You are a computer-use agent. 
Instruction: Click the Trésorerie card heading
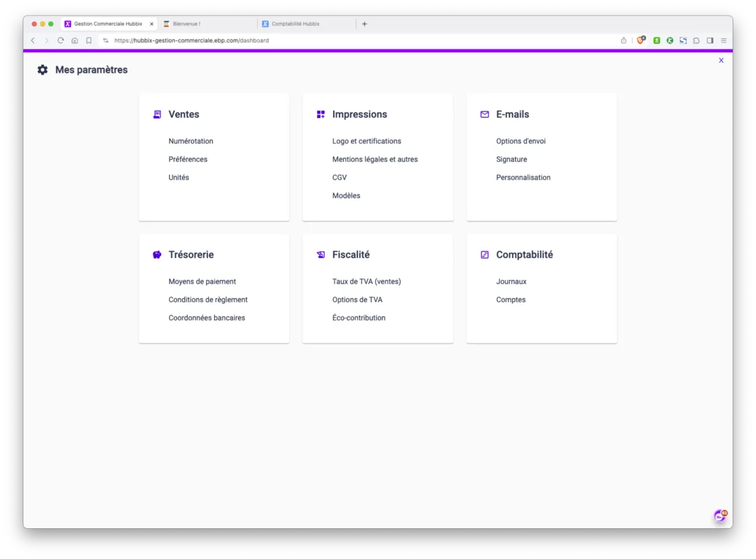pyautogui.click(x=191, y=255)
